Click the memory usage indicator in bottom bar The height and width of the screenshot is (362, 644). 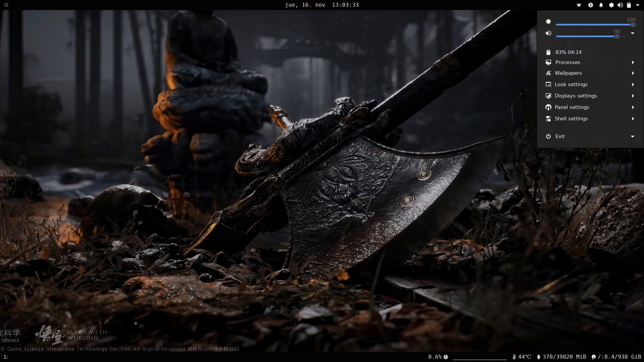click(561, 357)
